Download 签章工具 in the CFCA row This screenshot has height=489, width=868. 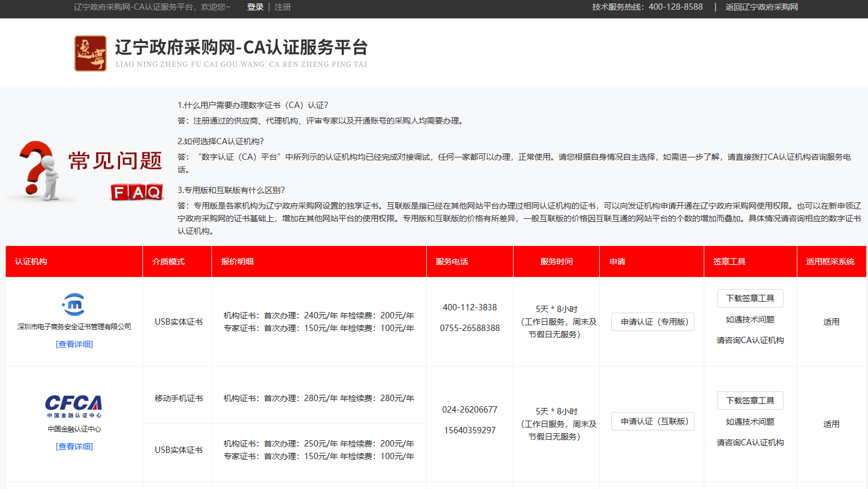(750, 401)
